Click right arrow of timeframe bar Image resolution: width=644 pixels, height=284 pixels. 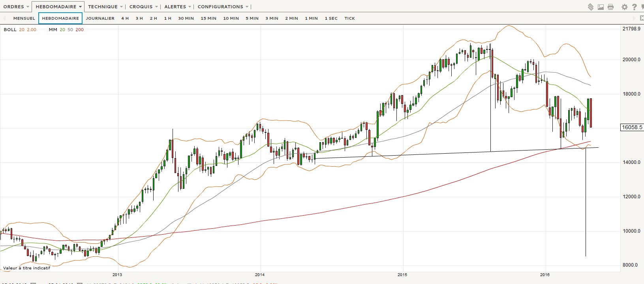point(635,18)
